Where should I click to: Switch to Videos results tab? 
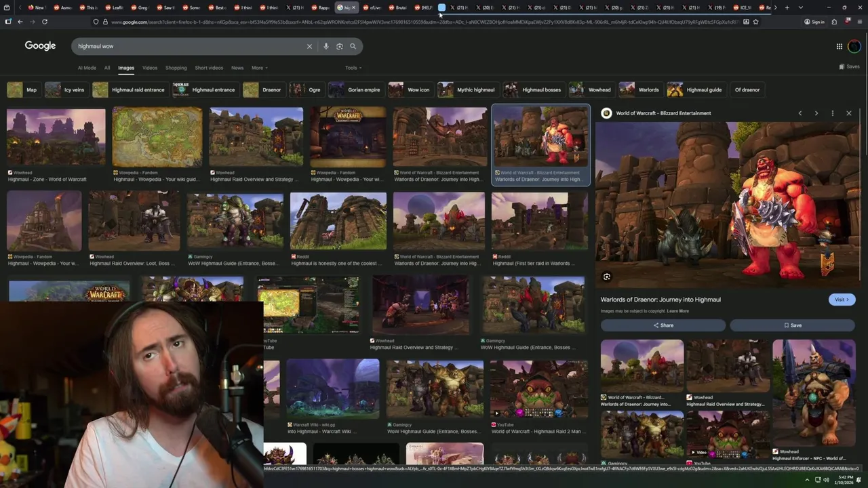150,68
